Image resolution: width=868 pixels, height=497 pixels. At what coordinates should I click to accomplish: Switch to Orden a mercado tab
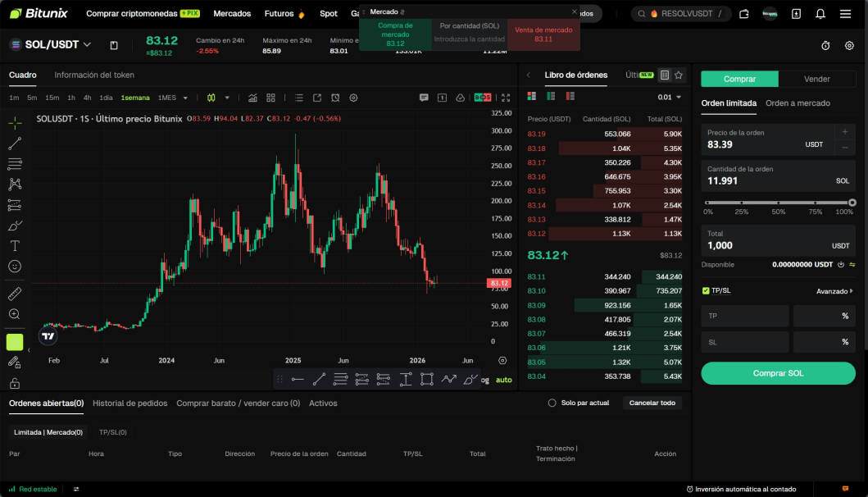point(798,103)
